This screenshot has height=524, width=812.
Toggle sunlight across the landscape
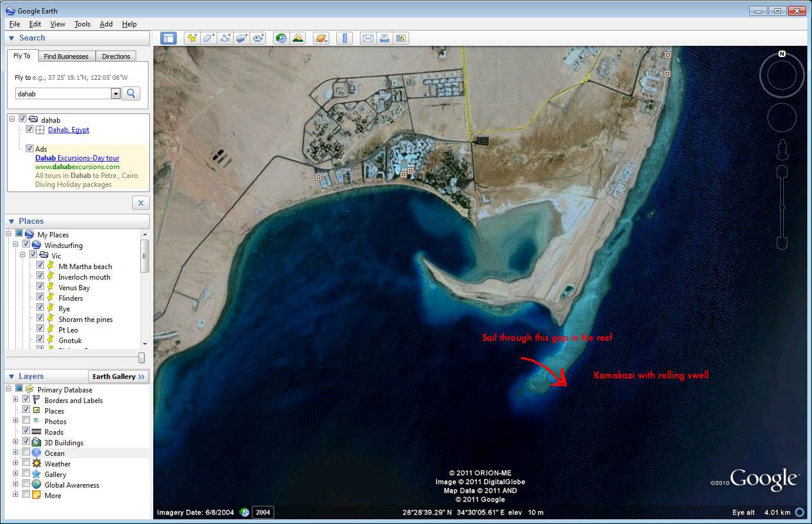click(x=298, y=38)
